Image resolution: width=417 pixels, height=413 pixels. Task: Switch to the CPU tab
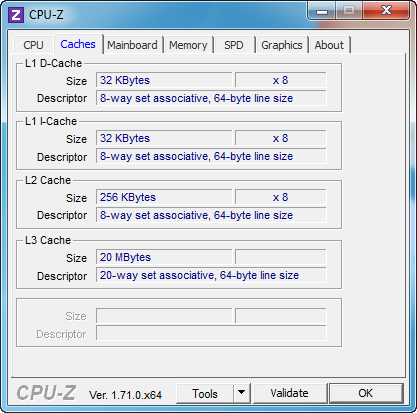pyautogui.click(x=33, y=45)
